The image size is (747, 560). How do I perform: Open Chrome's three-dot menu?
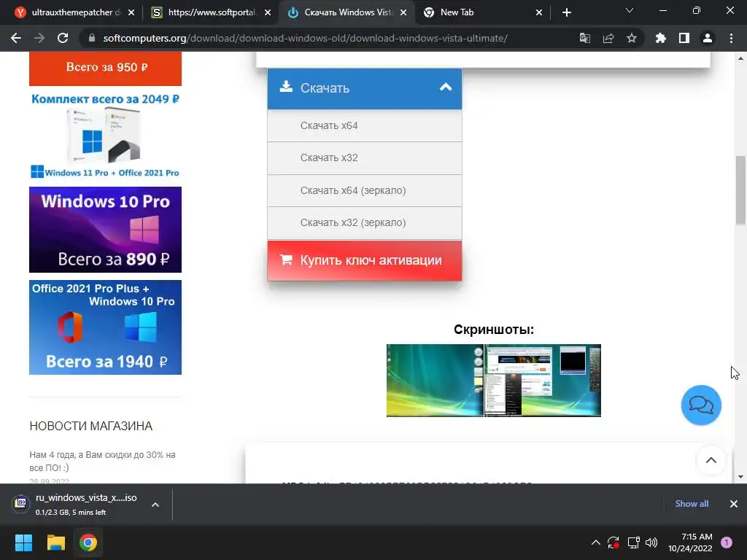[x=731, y=38]
